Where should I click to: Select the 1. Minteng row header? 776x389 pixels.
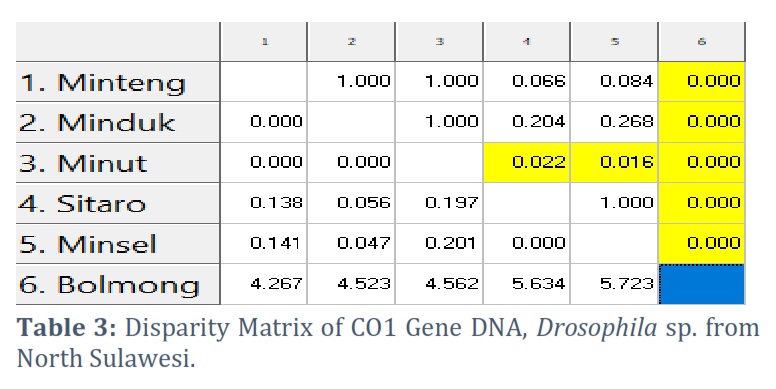[118, 82]
